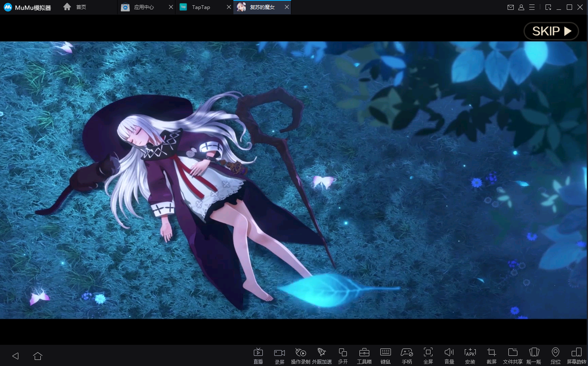Take a screenshot with 截屏
The height and width of the screenshot is (366, 588).
tap(491, 355)
